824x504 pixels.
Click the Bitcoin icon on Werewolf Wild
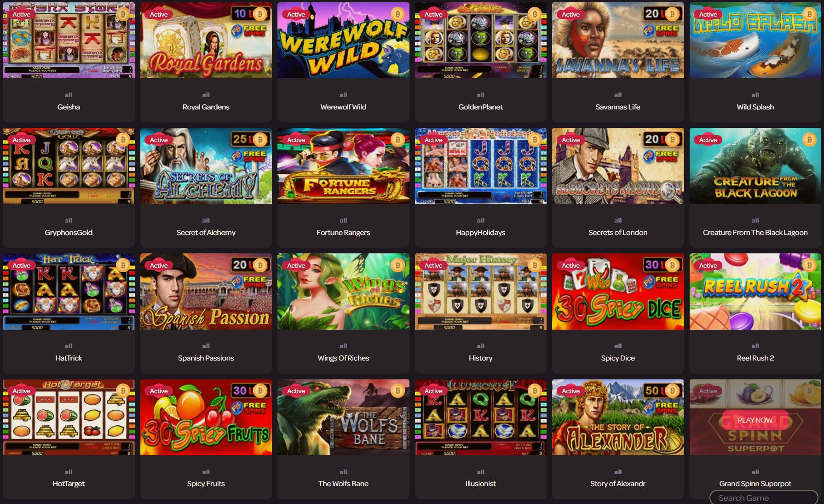tap(398, 14)
